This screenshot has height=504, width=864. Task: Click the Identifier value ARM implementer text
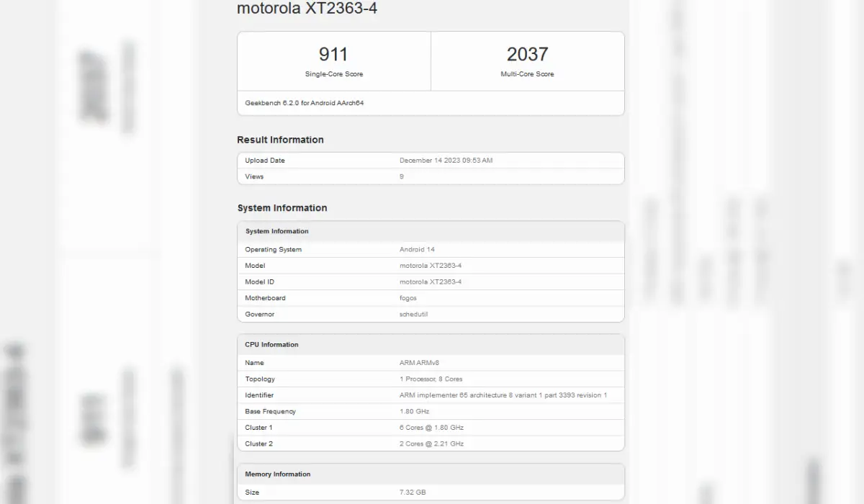point(503,395)
